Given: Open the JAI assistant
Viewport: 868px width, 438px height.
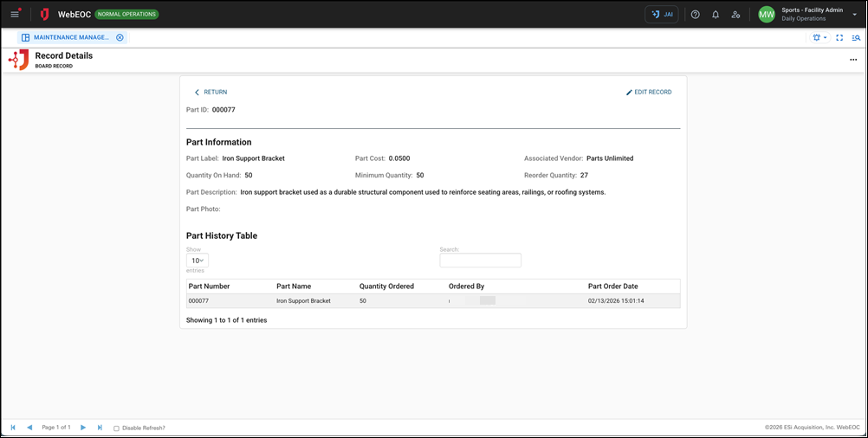Looking at the screenshot, I should [x=662, y=15].
